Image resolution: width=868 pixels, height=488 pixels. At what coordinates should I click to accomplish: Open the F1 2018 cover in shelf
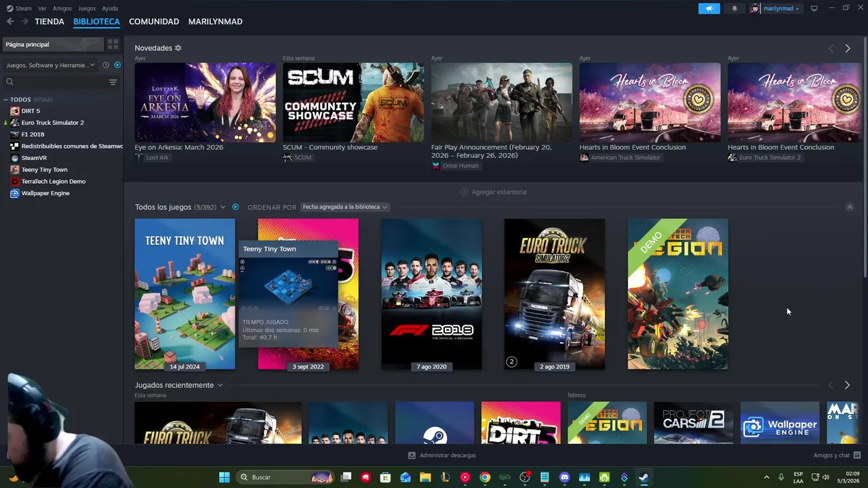431,294
